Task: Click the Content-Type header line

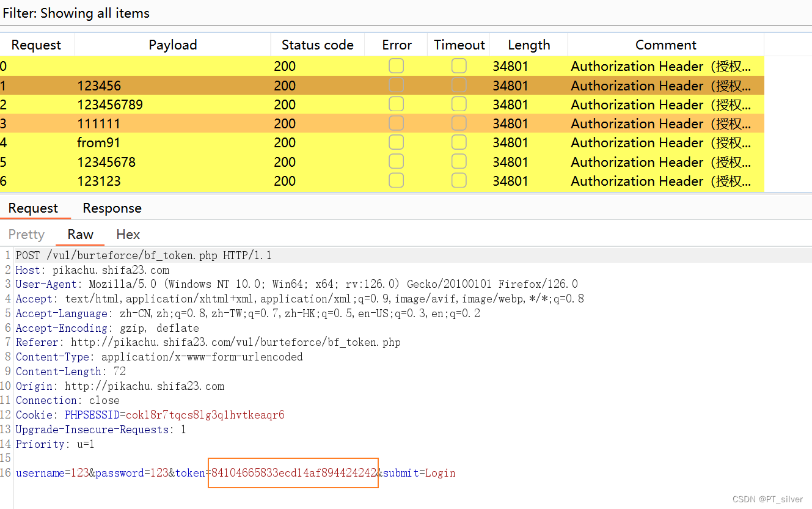Action: click(159, 357)
